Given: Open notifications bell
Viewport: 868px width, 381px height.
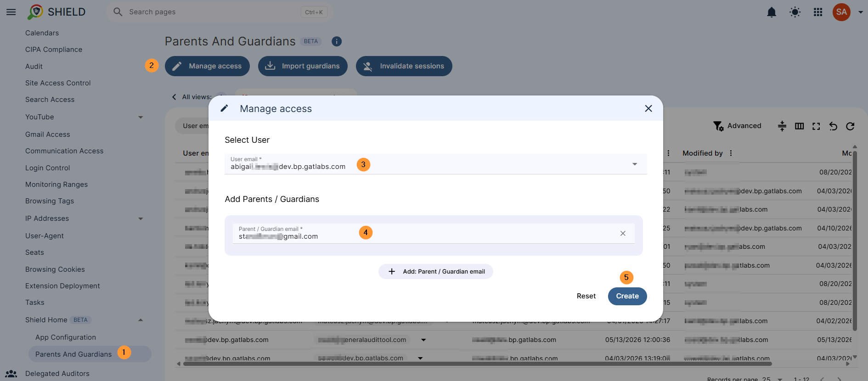Looking at the screenshot, I should (x=772, y=12).
